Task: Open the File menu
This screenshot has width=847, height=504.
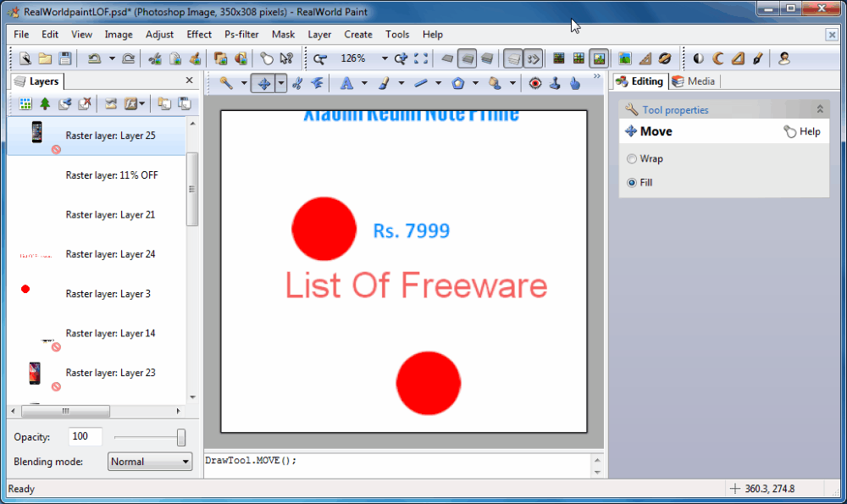Action: 21,34
